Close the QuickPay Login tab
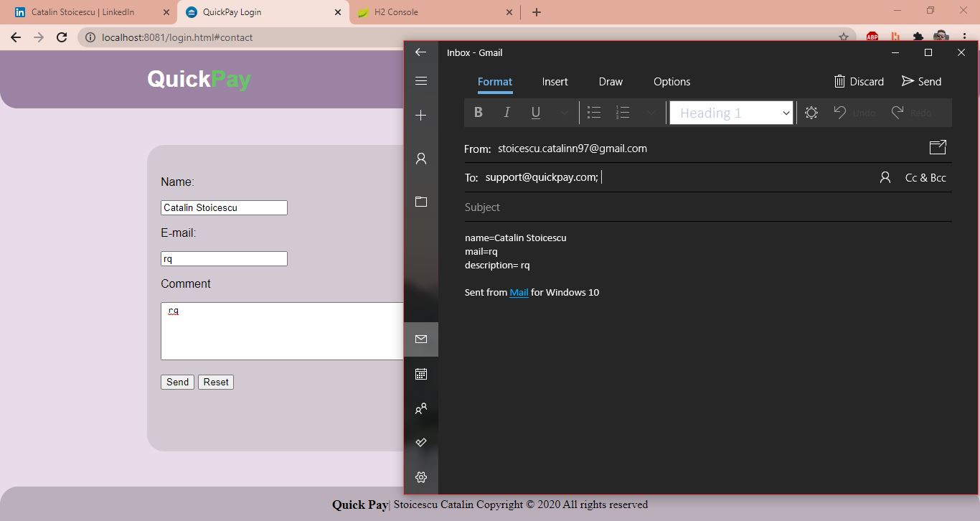This screenshot has height=521, width=980. coord(338,12)
